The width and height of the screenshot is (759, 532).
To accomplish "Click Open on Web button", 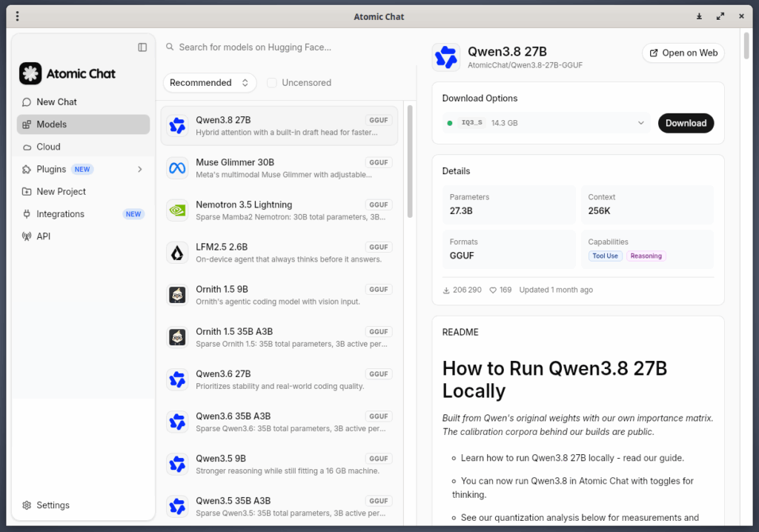I will pos(683,53).
